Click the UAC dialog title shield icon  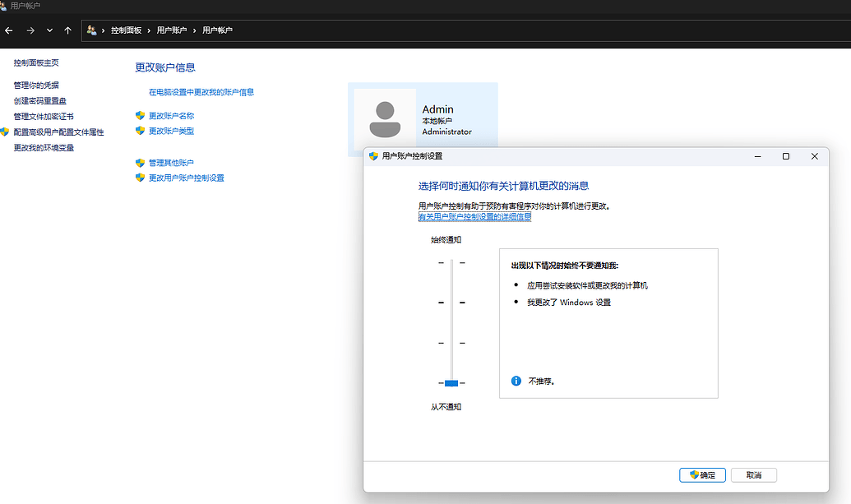coord(373,156)
